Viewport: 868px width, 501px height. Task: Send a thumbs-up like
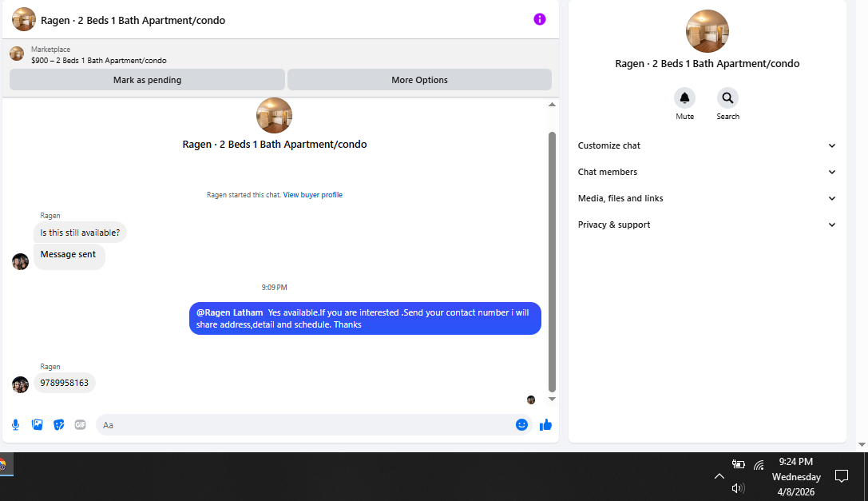click(x=546, y=425)
